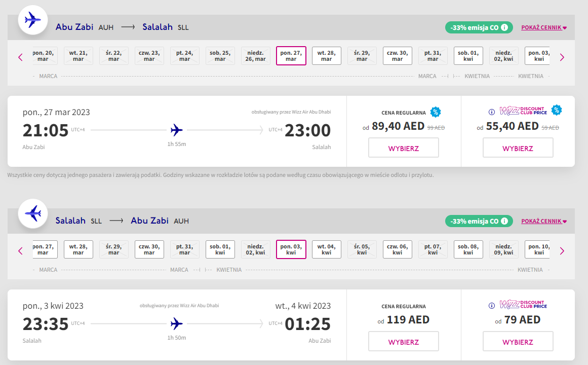
Task: Select outbound date pt. 24, mar
Action: click(x=184, y=56)
